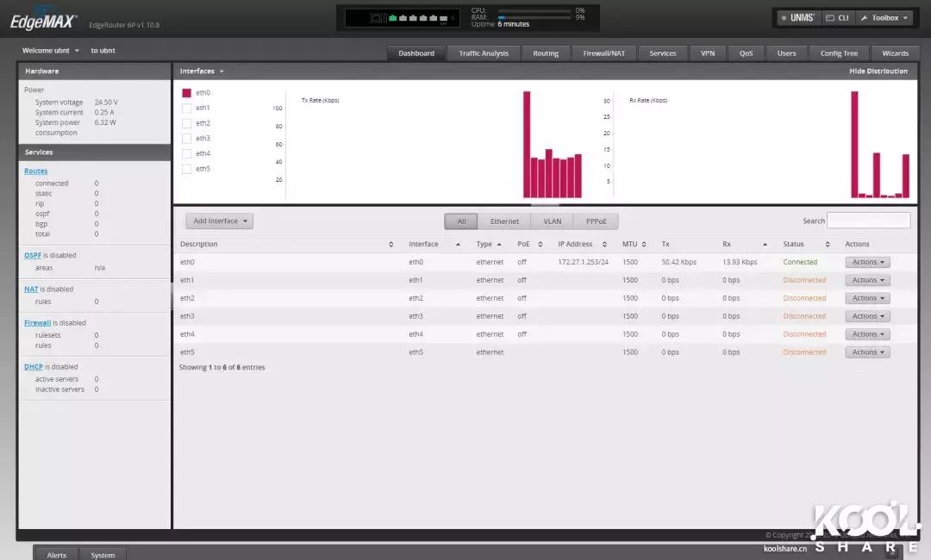Sort by the PoE column arrows
Screen dimensions: 931x560
click(540, 245)
